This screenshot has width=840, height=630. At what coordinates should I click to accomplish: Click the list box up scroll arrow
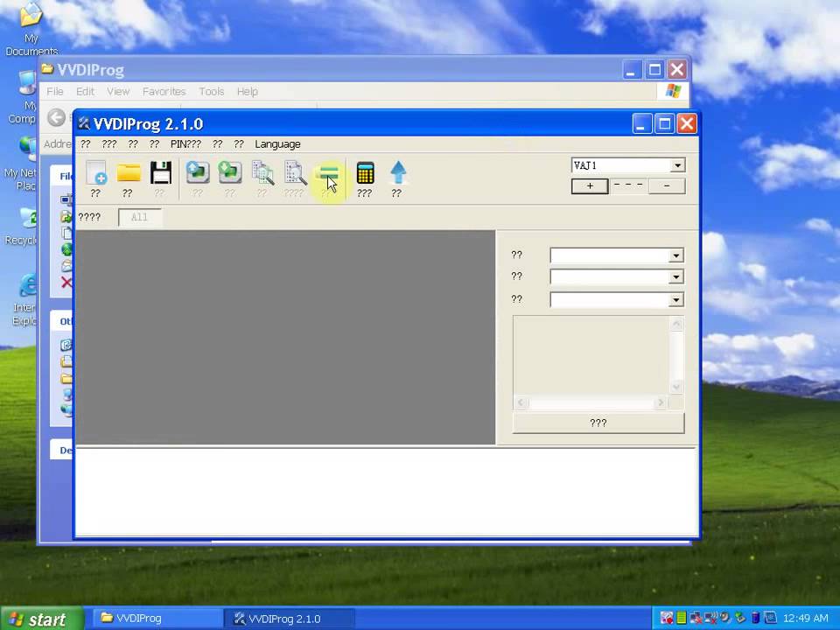(x=676, y=324)
